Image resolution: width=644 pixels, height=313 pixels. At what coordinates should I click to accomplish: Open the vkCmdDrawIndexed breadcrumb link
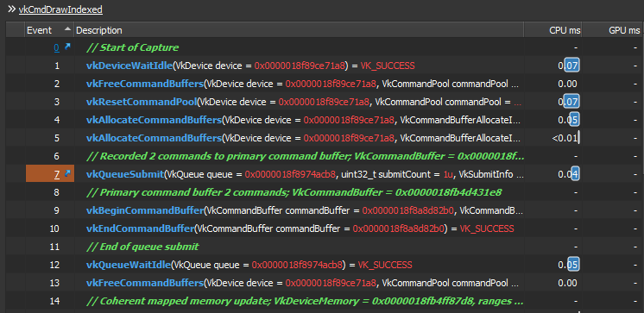tap(60, 9)
